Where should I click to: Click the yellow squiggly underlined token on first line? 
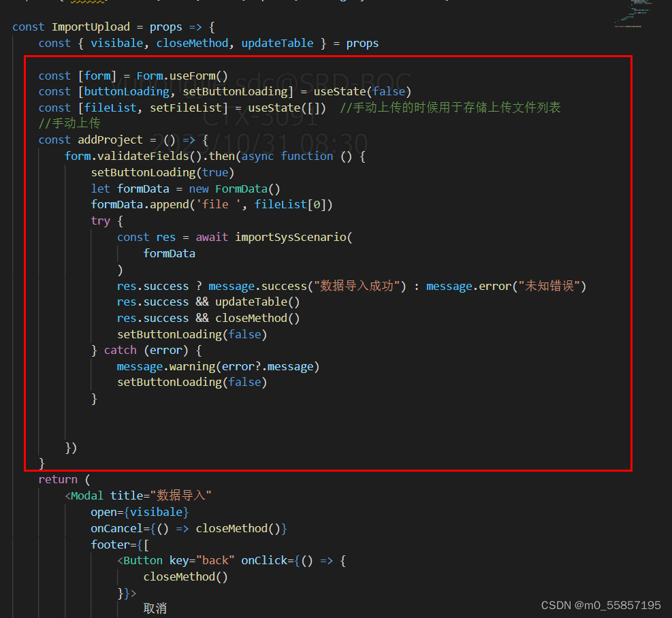click(x=89, y=3)
